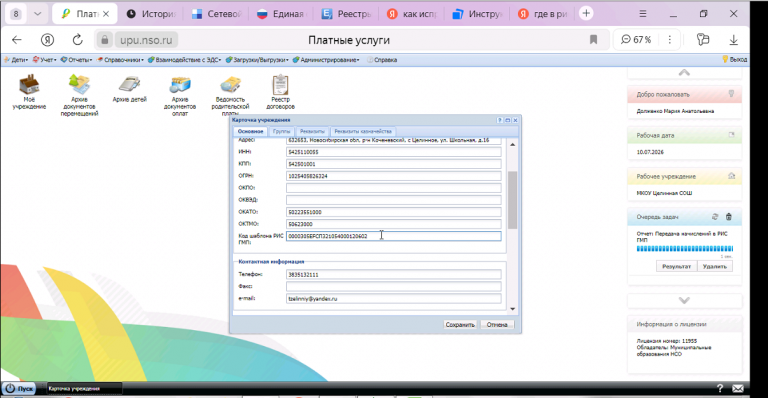Click the Удалить button in task queue
768x398 pixels.
pyautogui.click(x=715, y=266)
